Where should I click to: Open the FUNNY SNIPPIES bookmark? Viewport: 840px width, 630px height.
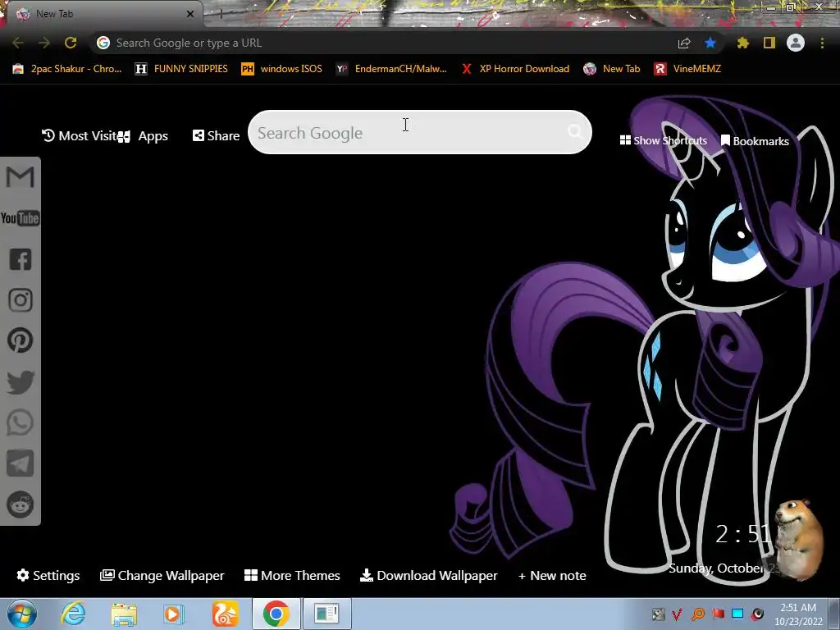181,69
